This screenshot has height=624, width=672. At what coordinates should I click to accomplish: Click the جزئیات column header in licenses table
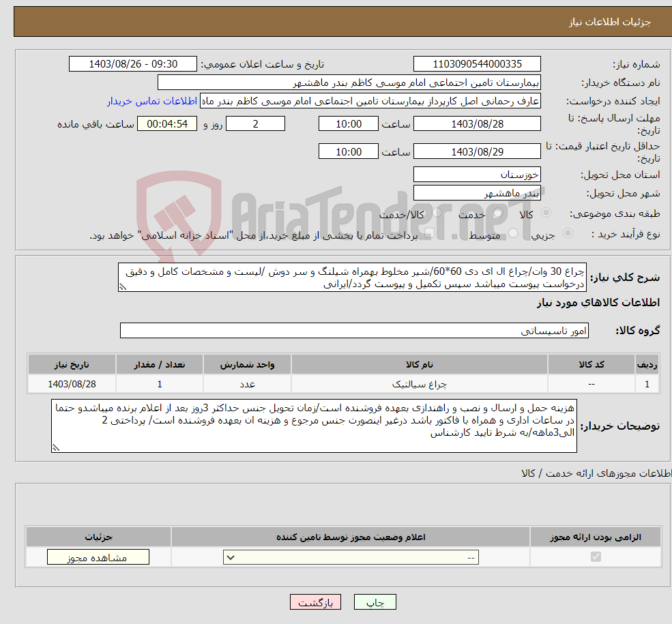pyautogui.click(x=98, y=537)
